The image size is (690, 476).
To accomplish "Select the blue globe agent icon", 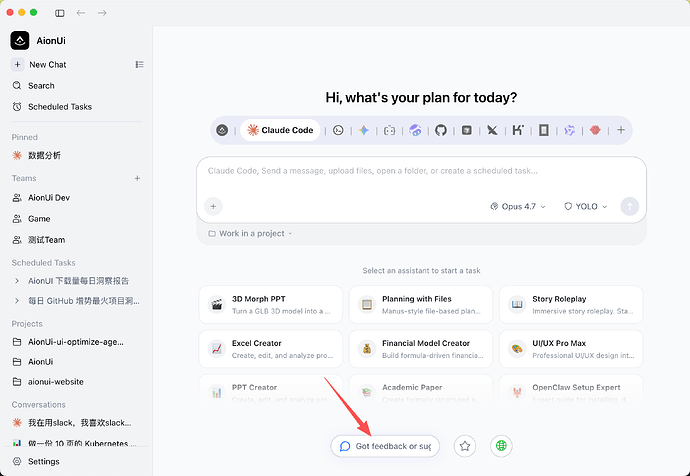I will click(x=415, y=130).
